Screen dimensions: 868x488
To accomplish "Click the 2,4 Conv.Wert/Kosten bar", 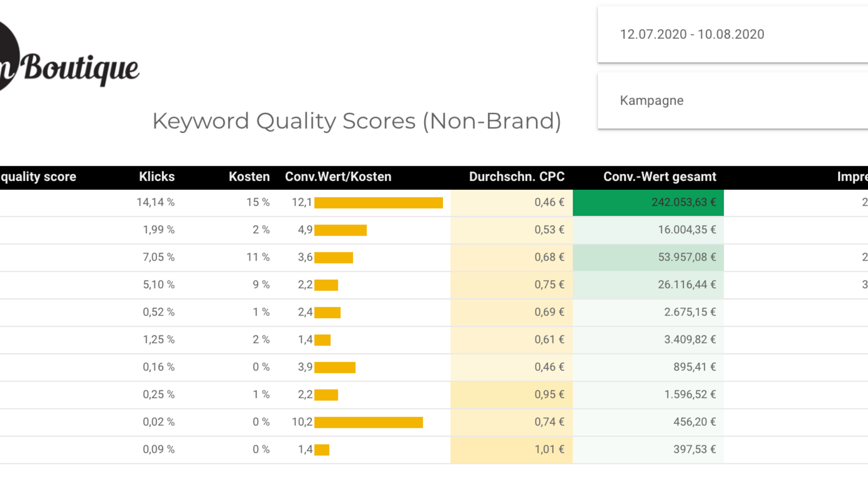I will [x=327, y=313].
